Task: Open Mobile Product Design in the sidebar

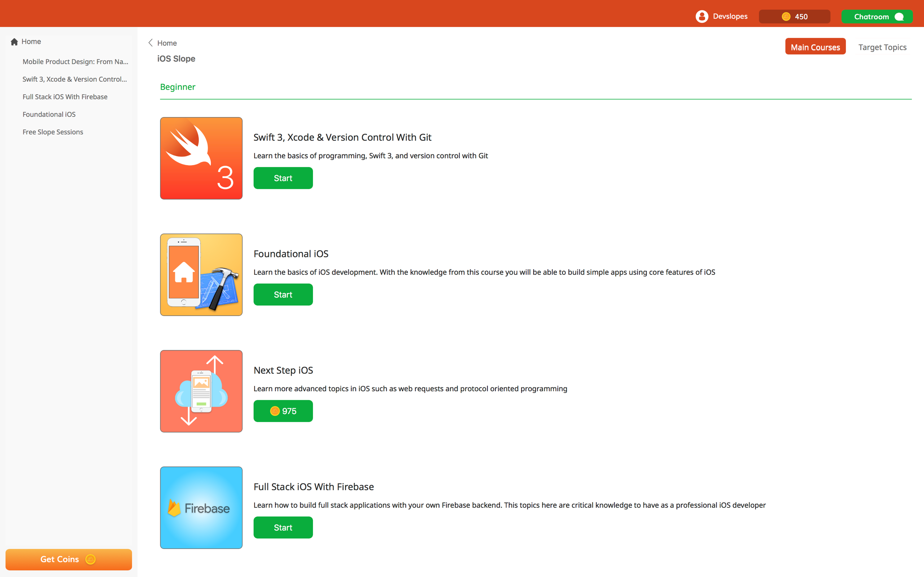Action: click(x=75, y=61)
